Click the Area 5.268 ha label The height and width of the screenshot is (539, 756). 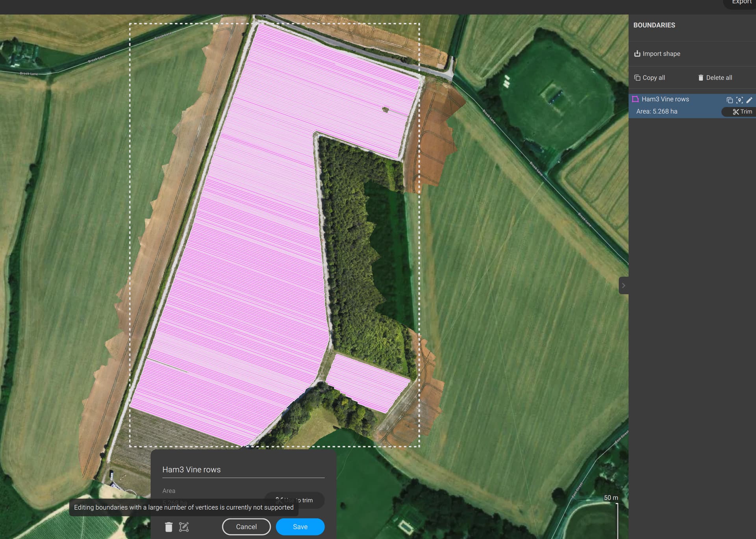[656, 111]
